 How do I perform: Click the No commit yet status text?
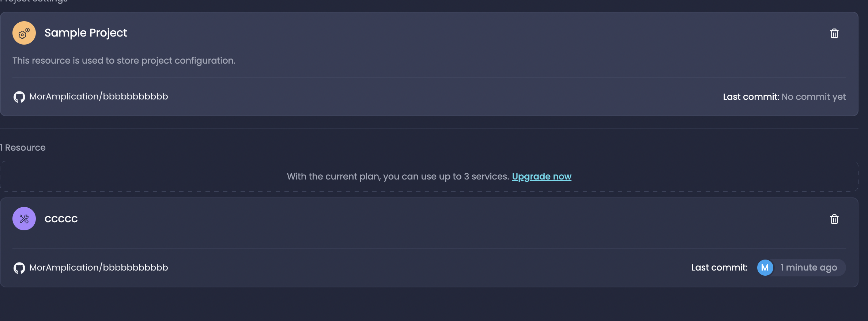[813, 97]
